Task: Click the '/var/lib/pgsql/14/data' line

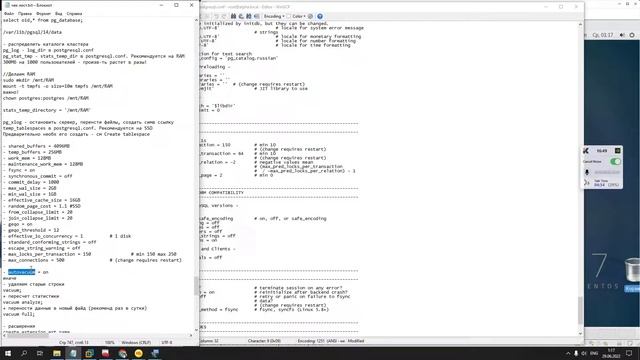Action: tap(32, 32)
